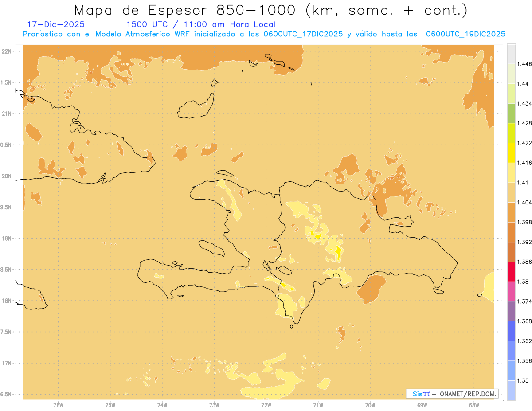Viewport: 532px width, 411px height.
Task: Click the longitude label "76W"
Action: [58, 405]
